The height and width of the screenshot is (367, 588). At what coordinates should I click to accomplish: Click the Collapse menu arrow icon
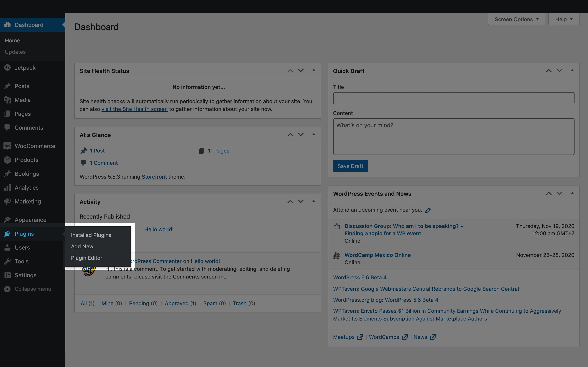[7, 289]
